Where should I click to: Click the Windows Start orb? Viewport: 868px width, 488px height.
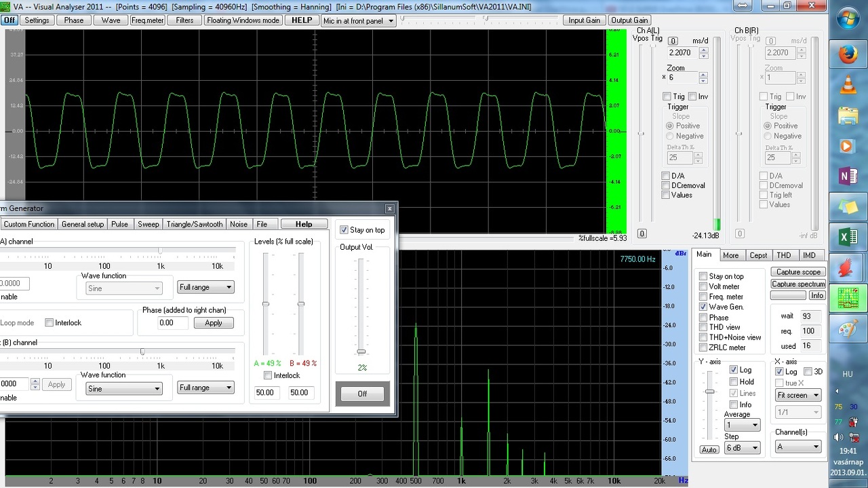click(x=848, y=19)
